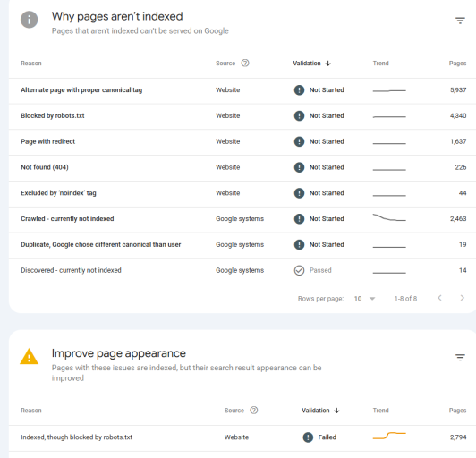476x458 pixels.
Task: Click the Source column header in the first table
Action: pyautogui.click(x=225, y=64)
